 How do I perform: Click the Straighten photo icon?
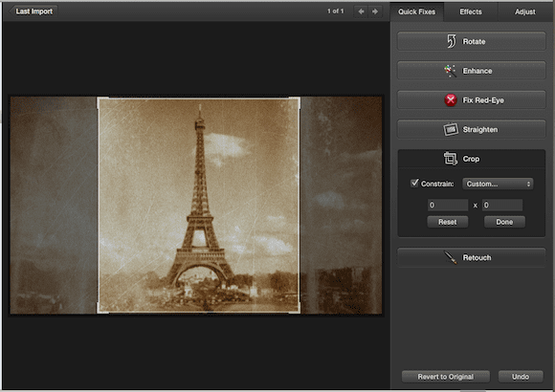[x=451, y=129]
